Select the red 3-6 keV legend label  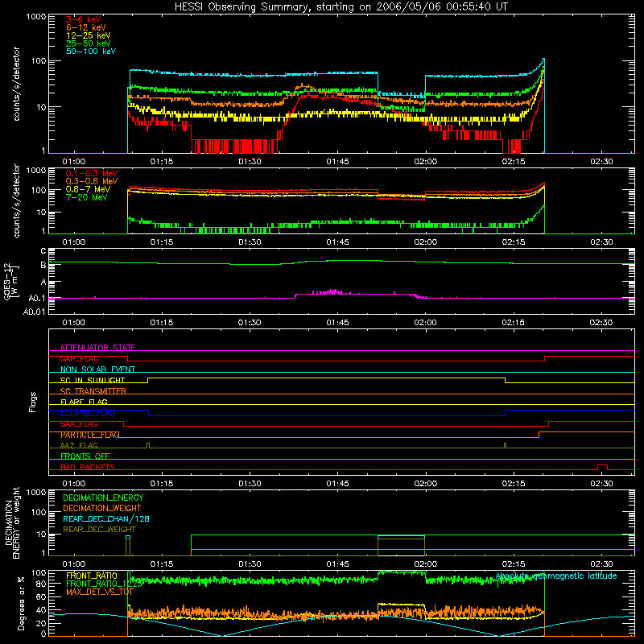pyautogui.click(x=84, y=19)
